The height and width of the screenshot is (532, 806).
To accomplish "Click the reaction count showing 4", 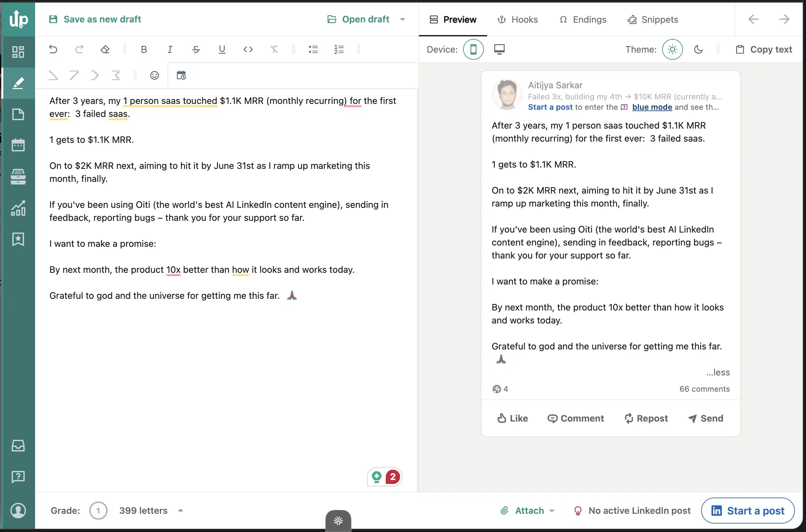I will point(500,389).
